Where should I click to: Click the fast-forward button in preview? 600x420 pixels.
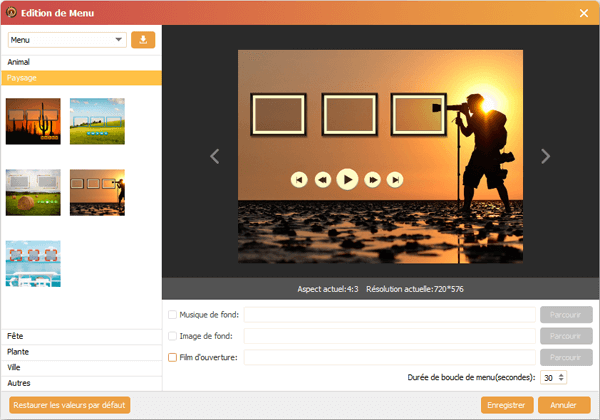(x=372, y=179)
